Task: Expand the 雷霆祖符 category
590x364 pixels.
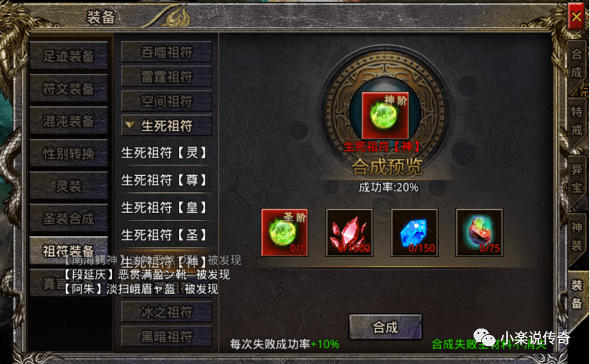Action: [166, 77]
